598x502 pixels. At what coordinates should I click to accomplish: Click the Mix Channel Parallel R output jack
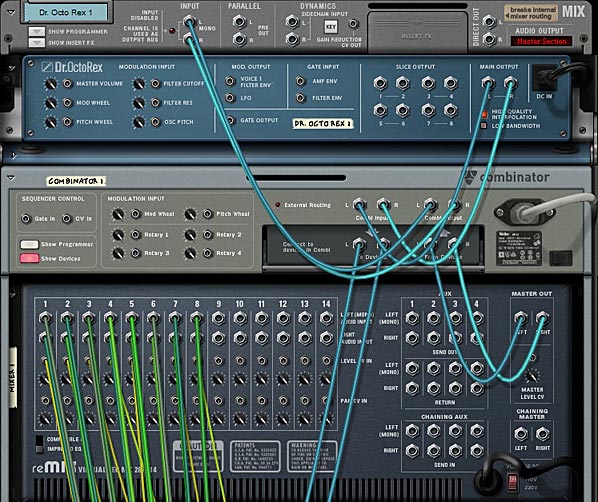click(239, 39)
